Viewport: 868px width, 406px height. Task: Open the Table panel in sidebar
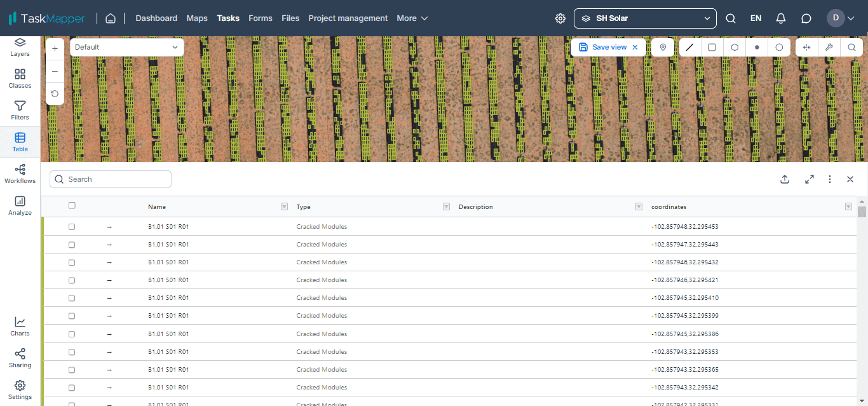coord(20,142)
